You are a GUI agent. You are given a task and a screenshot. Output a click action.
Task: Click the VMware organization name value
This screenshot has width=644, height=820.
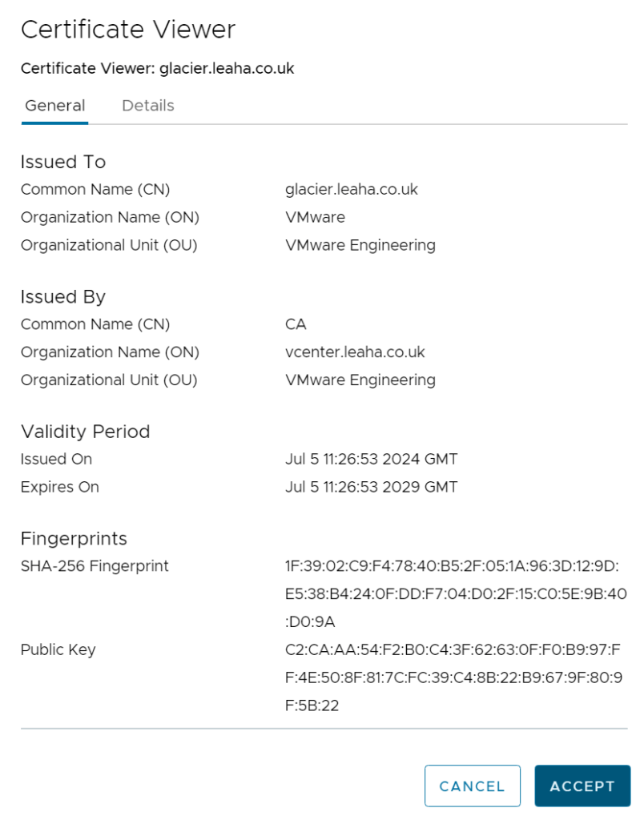point(316,217)
